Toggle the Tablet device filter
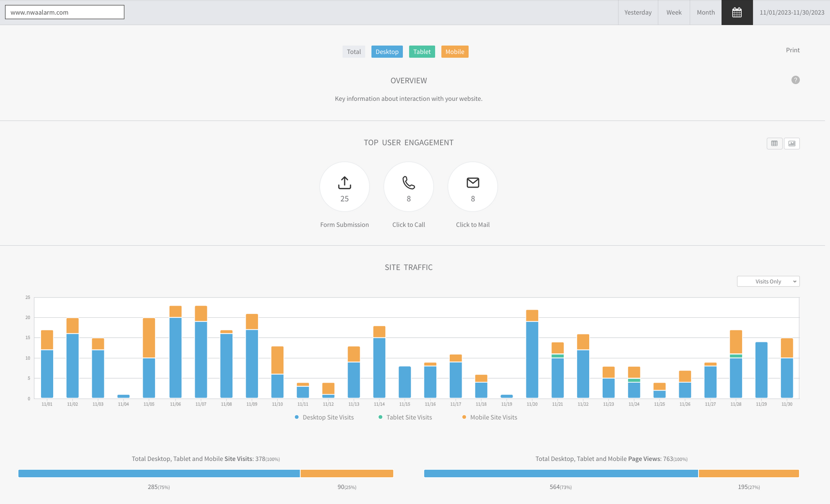The height and width of the screenshot is (504, 830). click(421, 52)
